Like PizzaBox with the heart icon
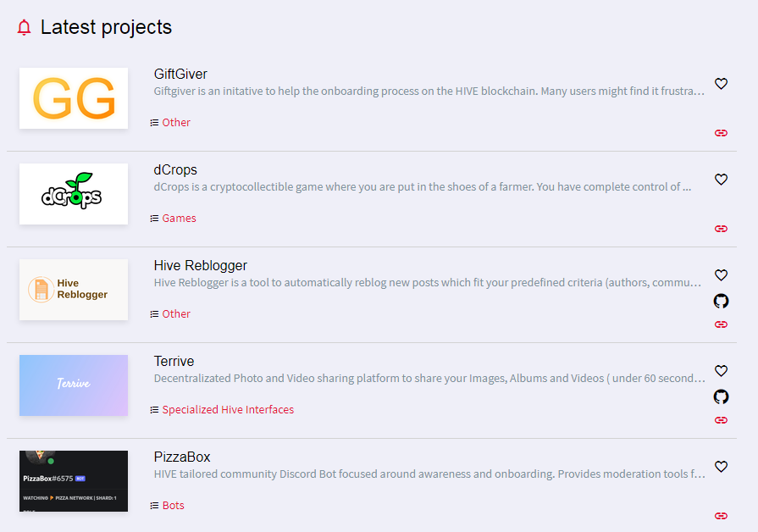 tap(721, 467)
